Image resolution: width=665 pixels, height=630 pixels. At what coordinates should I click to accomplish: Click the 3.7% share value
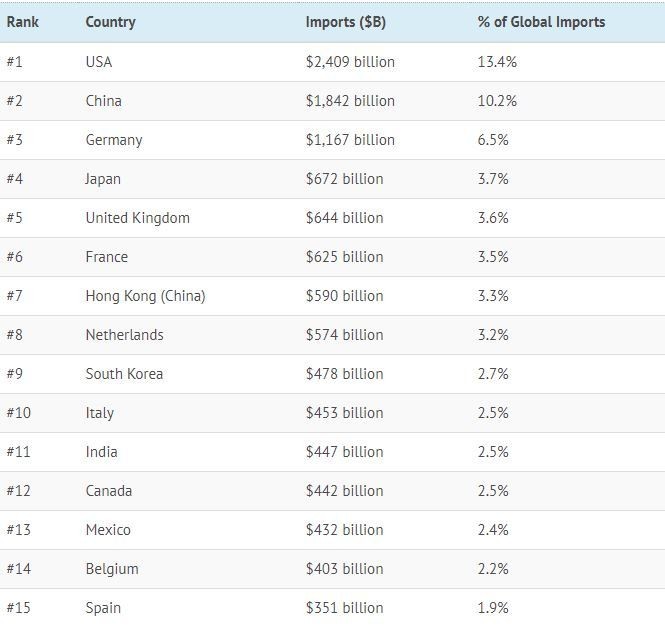pos(493,179)
